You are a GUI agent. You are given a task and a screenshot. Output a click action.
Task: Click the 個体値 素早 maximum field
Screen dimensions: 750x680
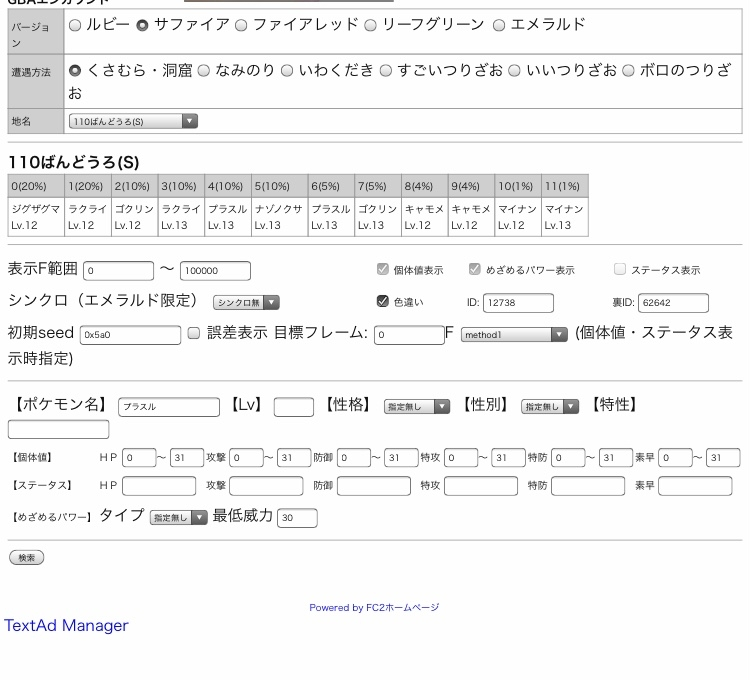(x=723, y=458)
